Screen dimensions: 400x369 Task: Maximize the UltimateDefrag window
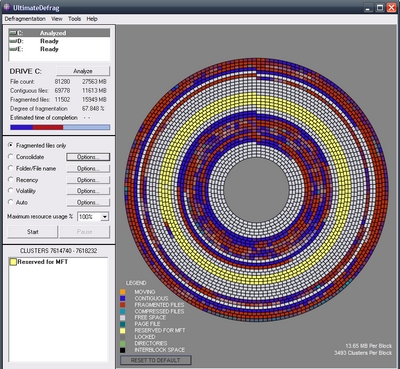coord(380,8)
